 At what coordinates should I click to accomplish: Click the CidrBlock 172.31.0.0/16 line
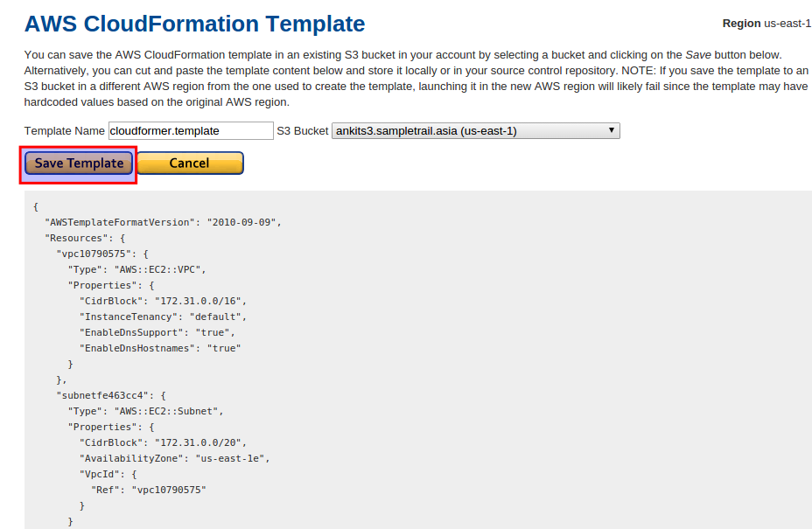(163, 302)
